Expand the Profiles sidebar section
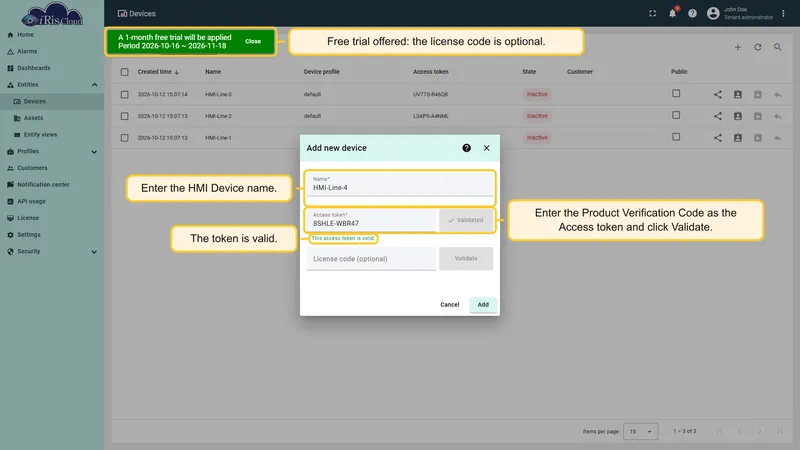The image size is (800, 450). (94, 152)
